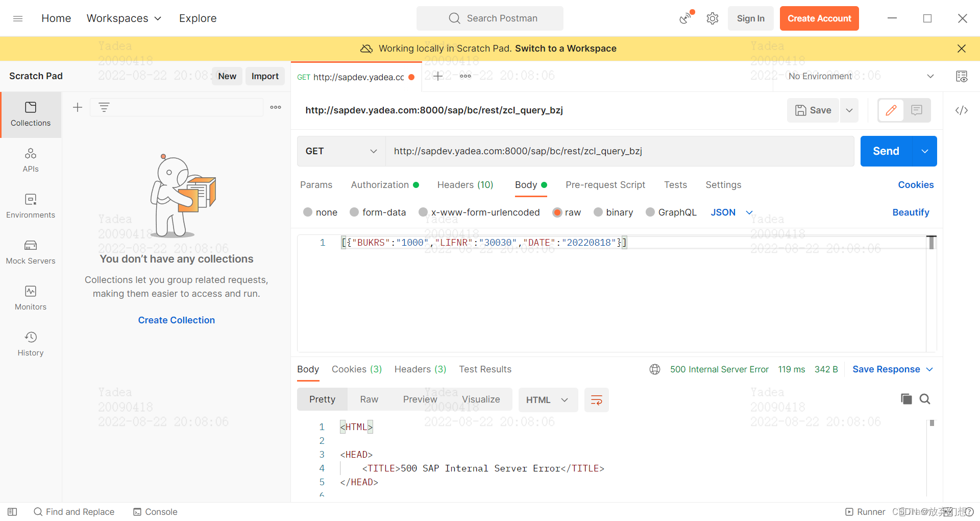980x521 pixels.
Task: Open Collections in the sidebar
Action: click(31, 114)
